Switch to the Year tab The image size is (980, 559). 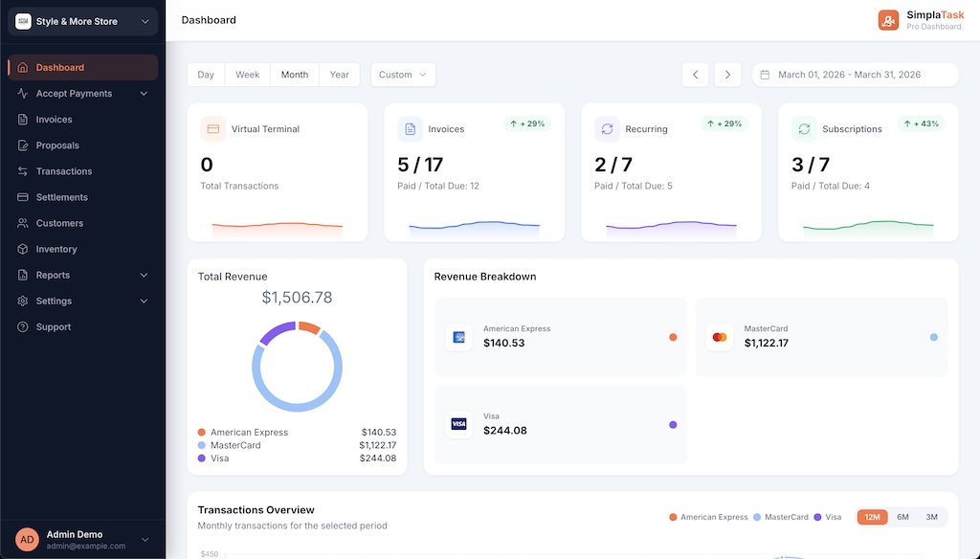[x=340, y=75]
